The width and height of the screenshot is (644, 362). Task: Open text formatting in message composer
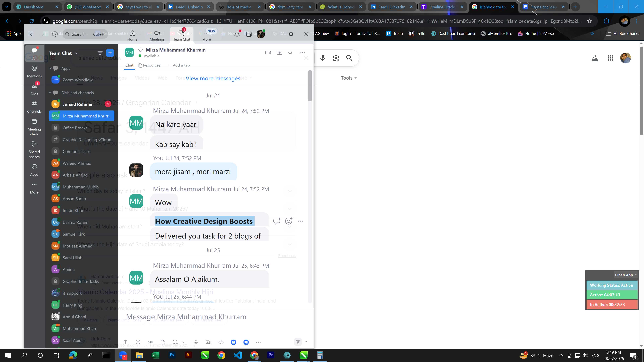coord(125,342)
